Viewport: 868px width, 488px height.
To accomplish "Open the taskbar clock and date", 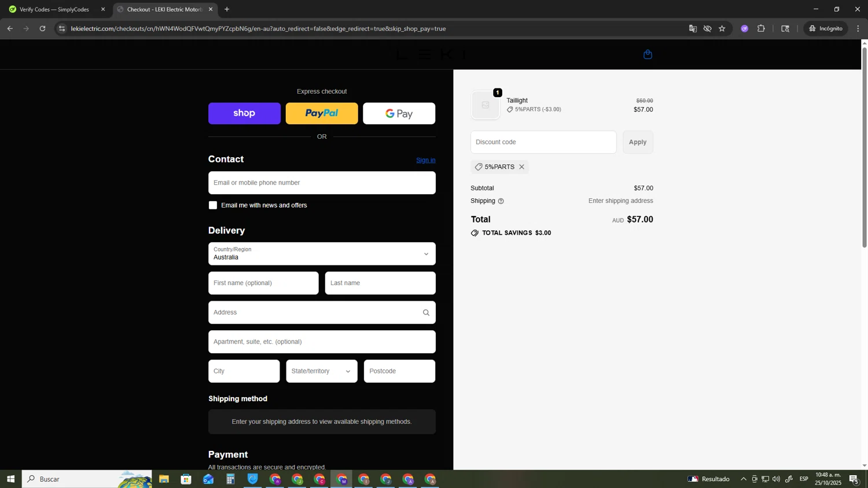I will point(828,479).
